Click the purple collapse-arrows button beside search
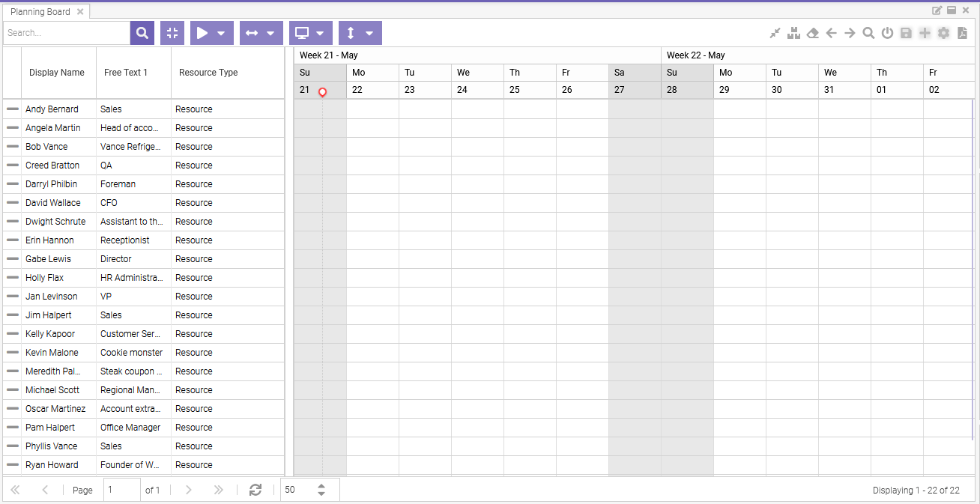Image resolution: width=980 pixels, height=504 pixels. click(x=172, y=33)
